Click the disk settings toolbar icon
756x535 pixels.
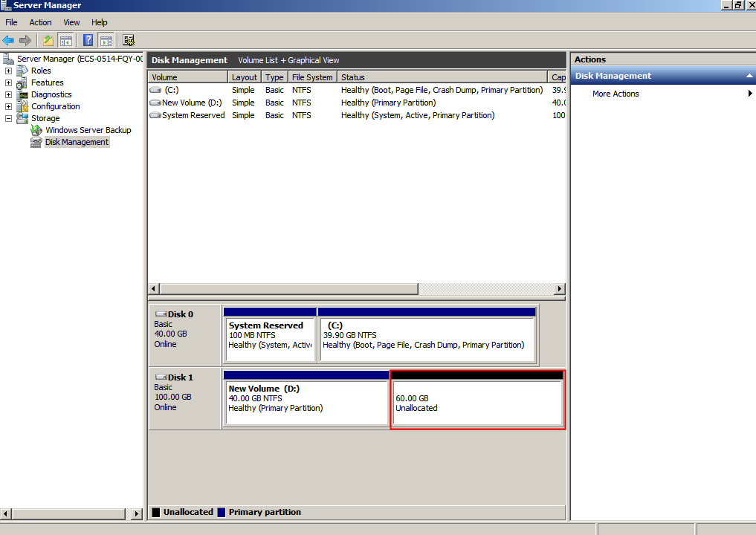(x=129, y=40)
